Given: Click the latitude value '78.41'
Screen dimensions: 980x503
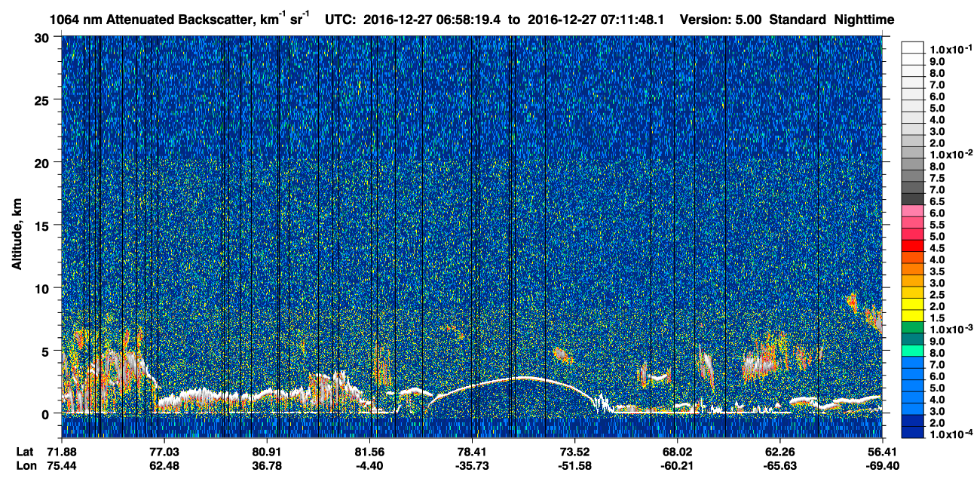Looking at the screenshot, I should (x=472, y=452).
